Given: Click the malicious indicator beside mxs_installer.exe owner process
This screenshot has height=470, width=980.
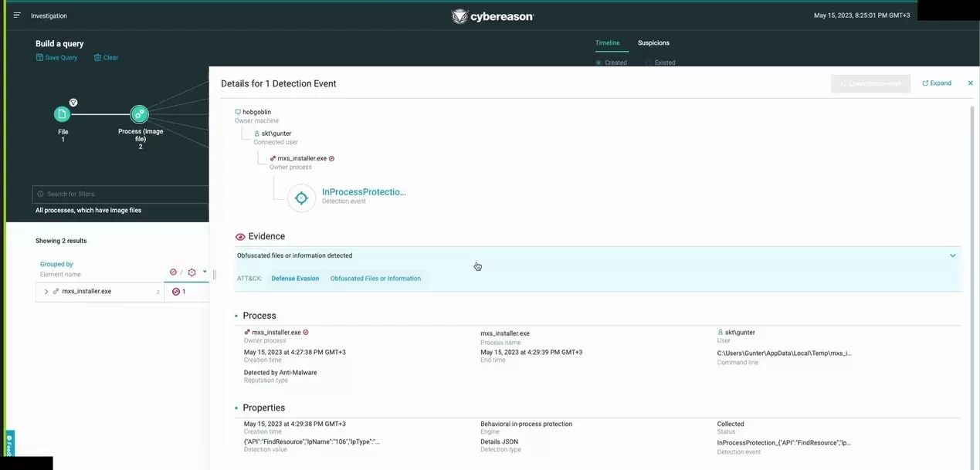Looking at the screenshot, I should [331, 158].
